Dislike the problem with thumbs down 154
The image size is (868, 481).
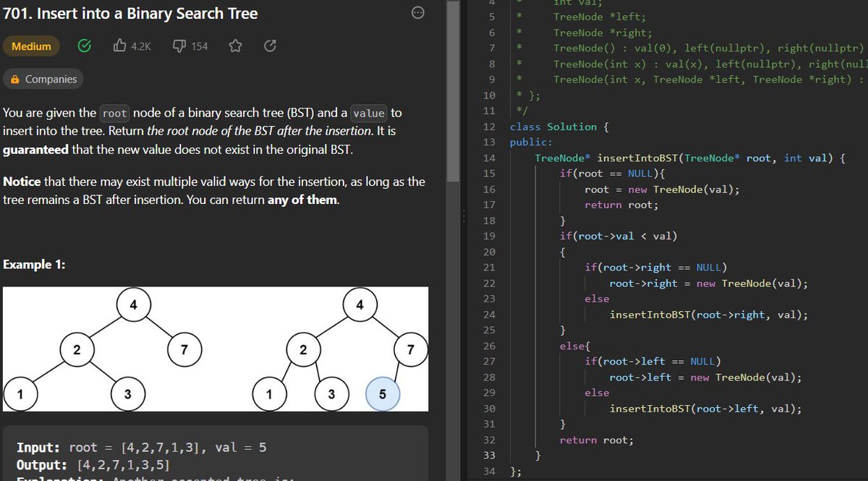coord(191,46)
